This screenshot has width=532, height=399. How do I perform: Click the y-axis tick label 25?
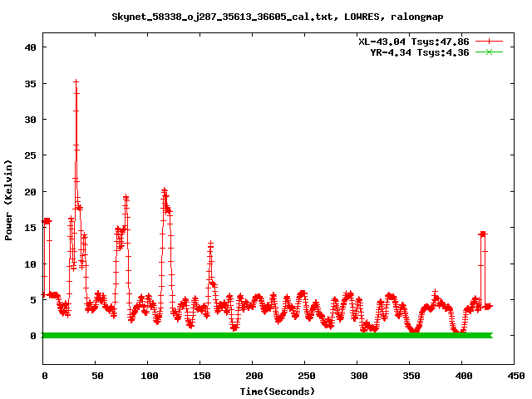(x=31, y=155)
